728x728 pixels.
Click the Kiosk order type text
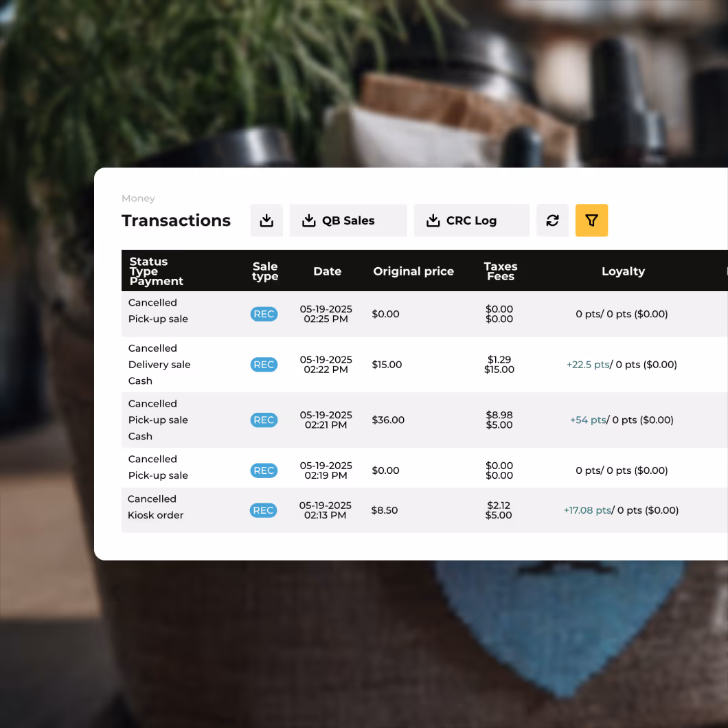tap(155, 515)
